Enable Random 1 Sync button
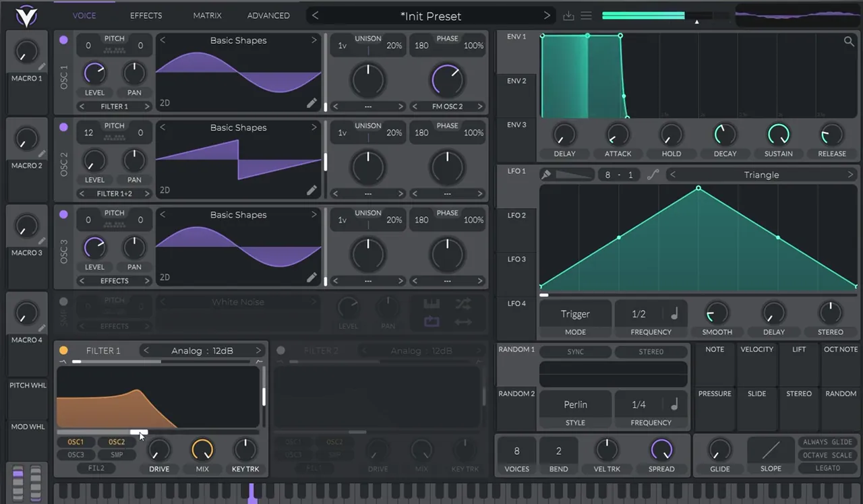Screen dimensions: 863x504 click(575, 352)
